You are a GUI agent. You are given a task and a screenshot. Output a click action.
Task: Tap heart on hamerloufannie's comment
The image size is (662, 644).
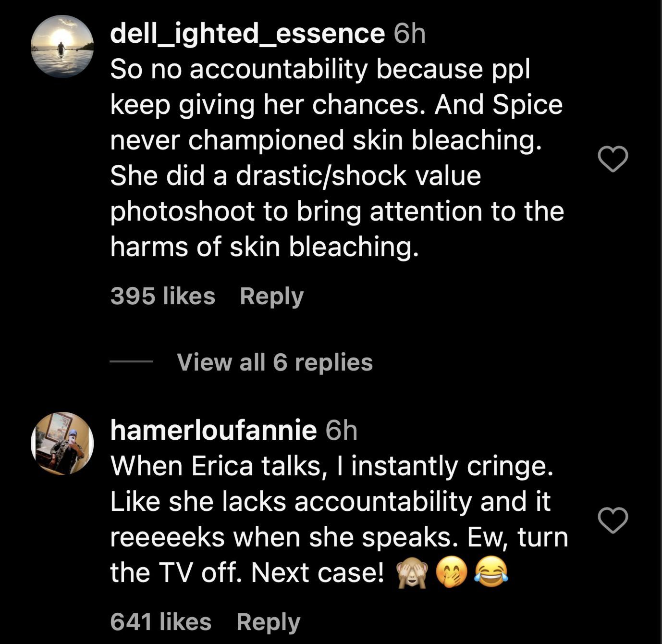(613, 520)
